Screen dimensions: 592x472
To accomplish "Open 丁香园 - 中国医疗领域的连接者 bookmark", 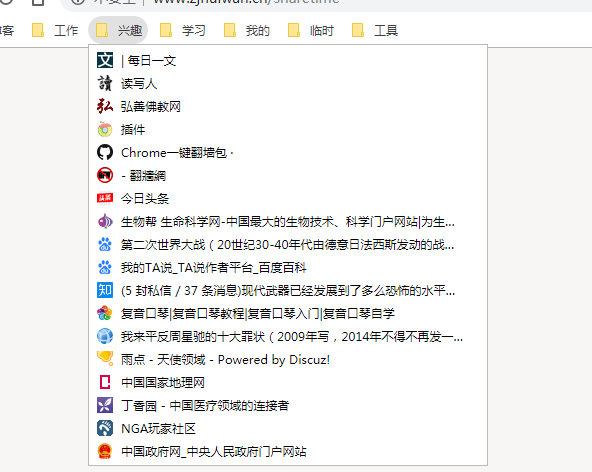I will coord(288,406).
